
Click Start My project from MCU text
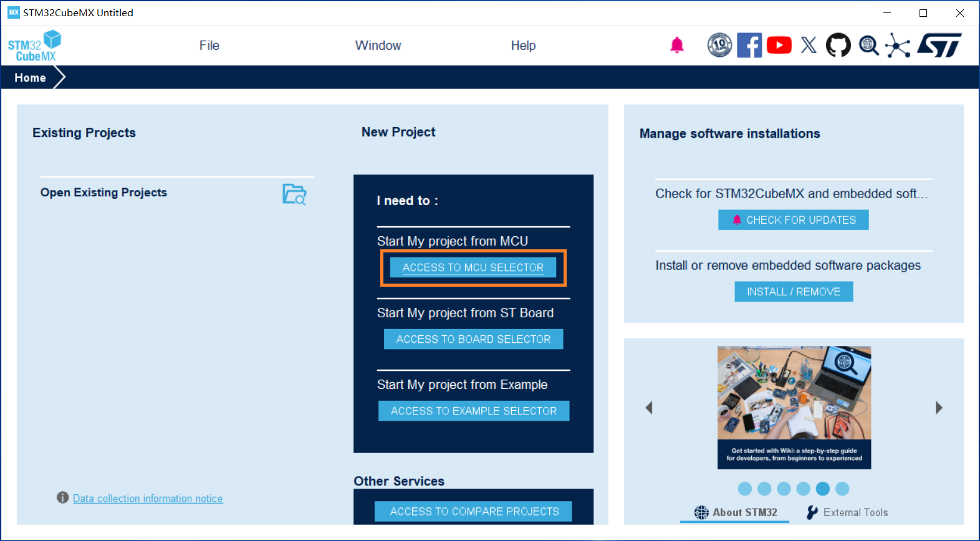(x=453, y=241)
